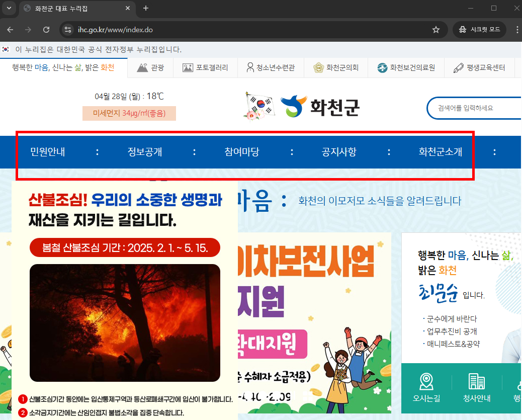Expand the 민원안내 navigation menu
This screenshot has width=522, height=420.
coord(47,151)
